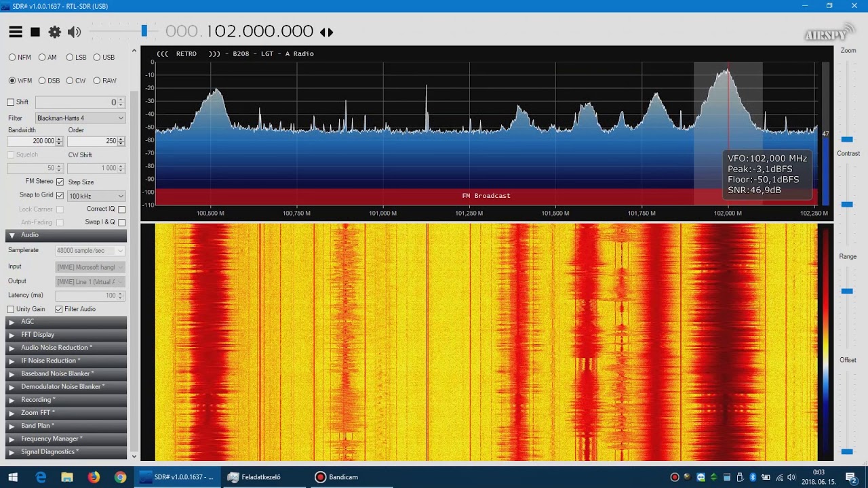This screenshot has width=868, height=488.
Task: Expand the Audio Noise Reduction panel
Action: click(66, 348)
